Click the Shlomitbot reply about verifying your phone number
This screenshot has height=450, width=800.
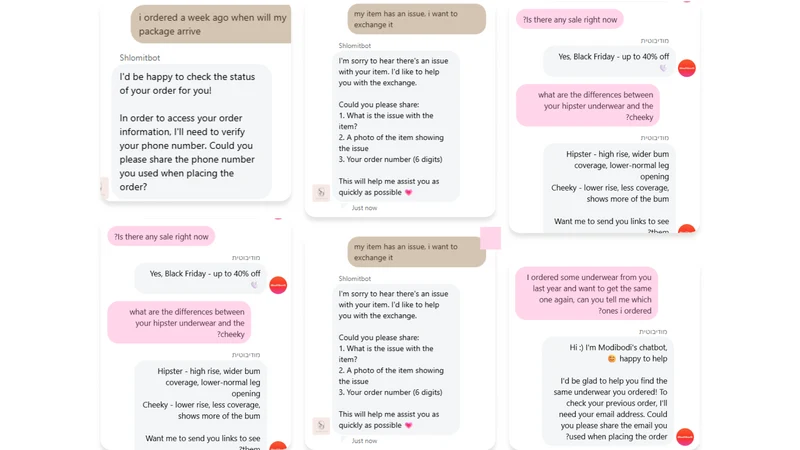click(191, 132)
